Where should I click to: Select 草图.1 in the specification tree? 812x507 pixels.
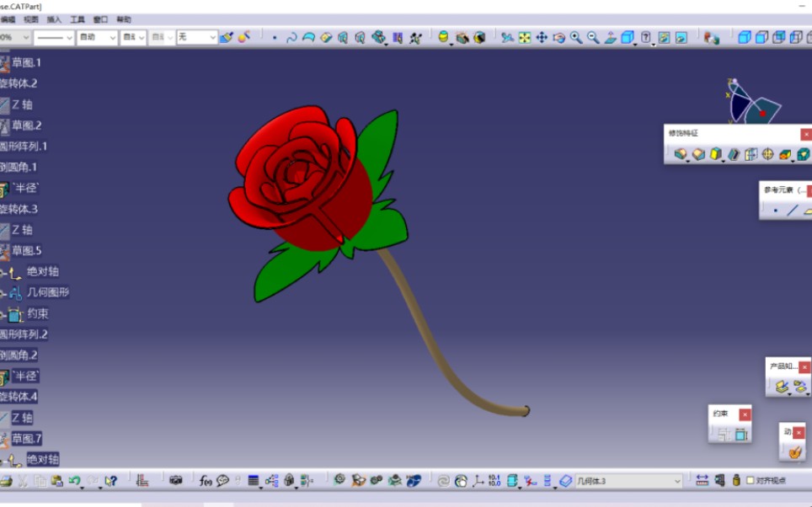(x=26, y=62)
